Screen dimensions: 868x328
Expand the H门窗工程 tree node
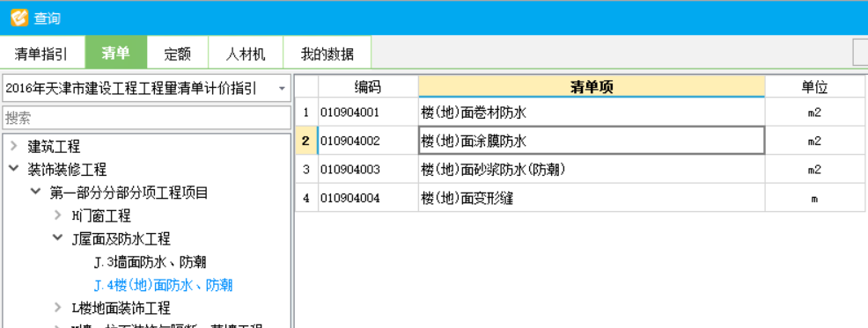click(x=58, y=215)
